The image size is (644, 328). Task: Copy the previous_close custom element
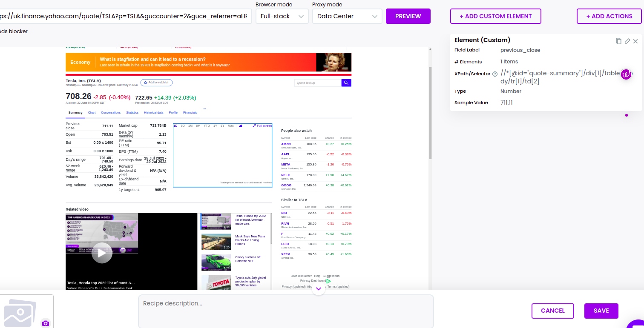tap(618, 41)
